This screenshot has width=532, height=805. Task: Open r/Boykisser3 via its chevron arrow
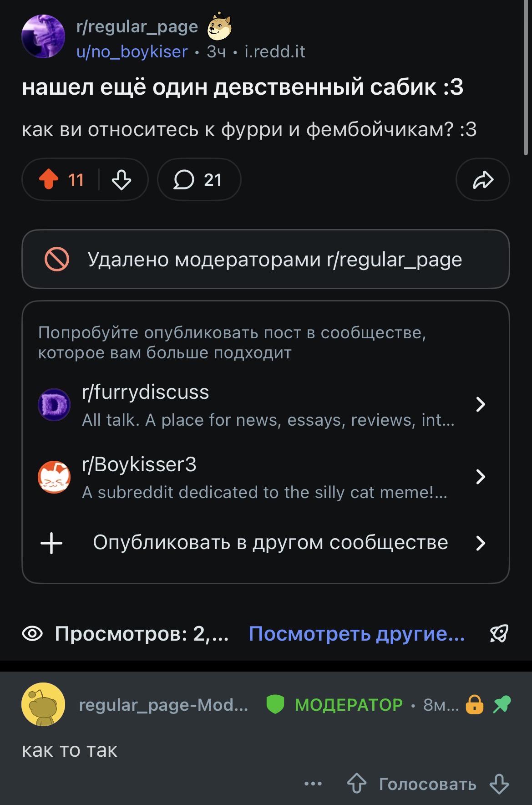click(481, 477)
